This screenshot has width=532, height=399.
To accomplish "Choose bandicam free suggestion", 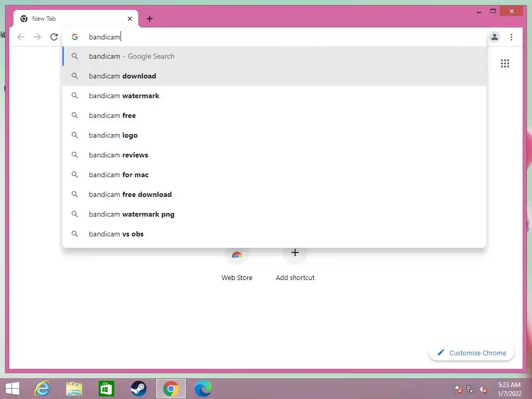I will point(274,115).
